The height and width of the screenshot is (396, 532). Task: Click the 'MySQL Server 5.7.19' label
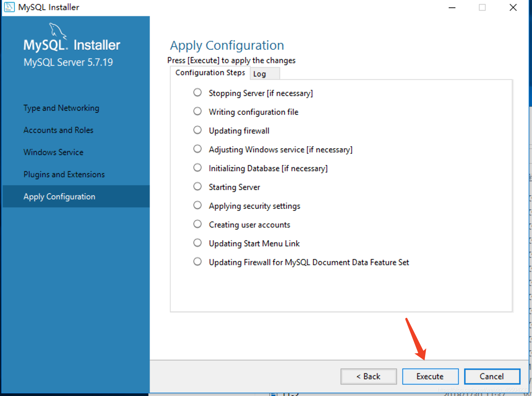[68, 62]
